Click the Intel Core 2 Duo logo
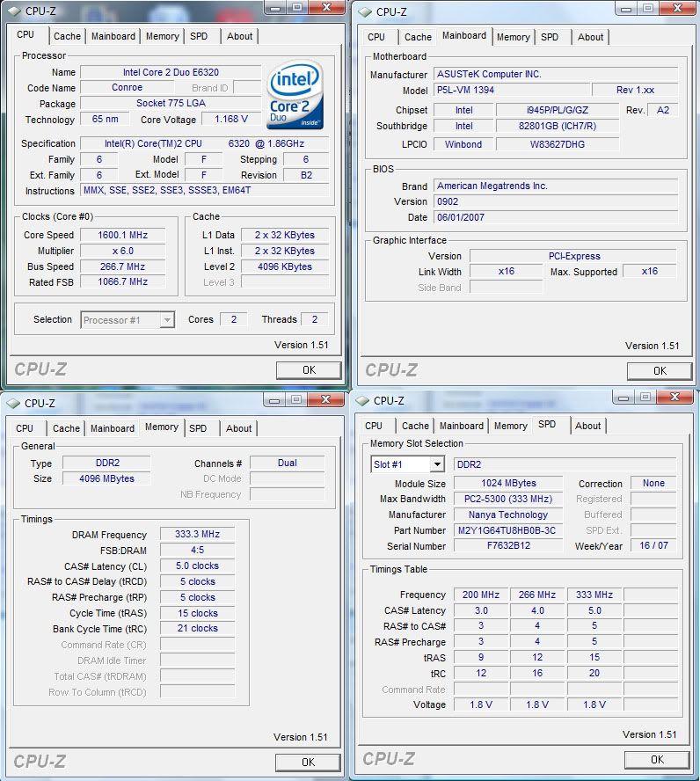The image size is (700, 781). click(x=295, y=95)
